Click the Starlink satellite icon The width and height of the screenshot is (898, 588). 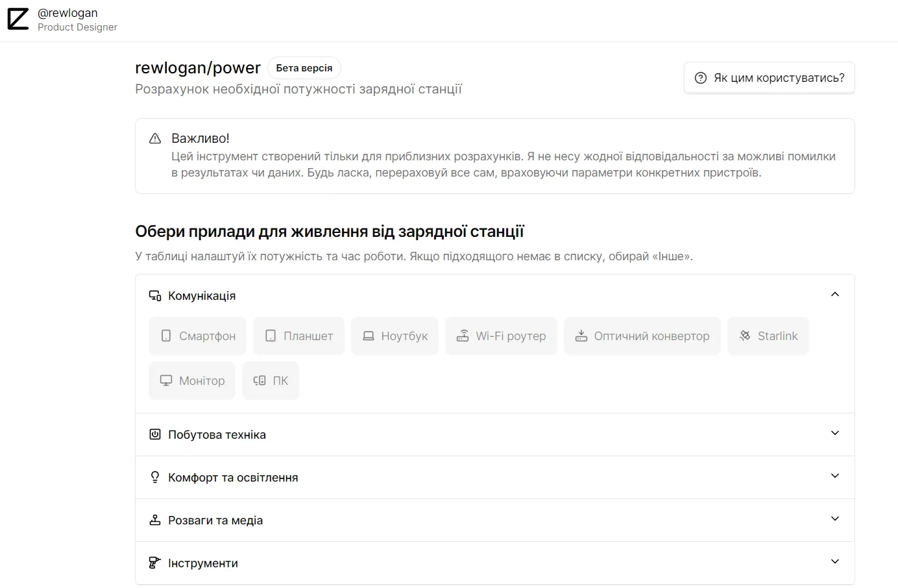pos(744,336)
